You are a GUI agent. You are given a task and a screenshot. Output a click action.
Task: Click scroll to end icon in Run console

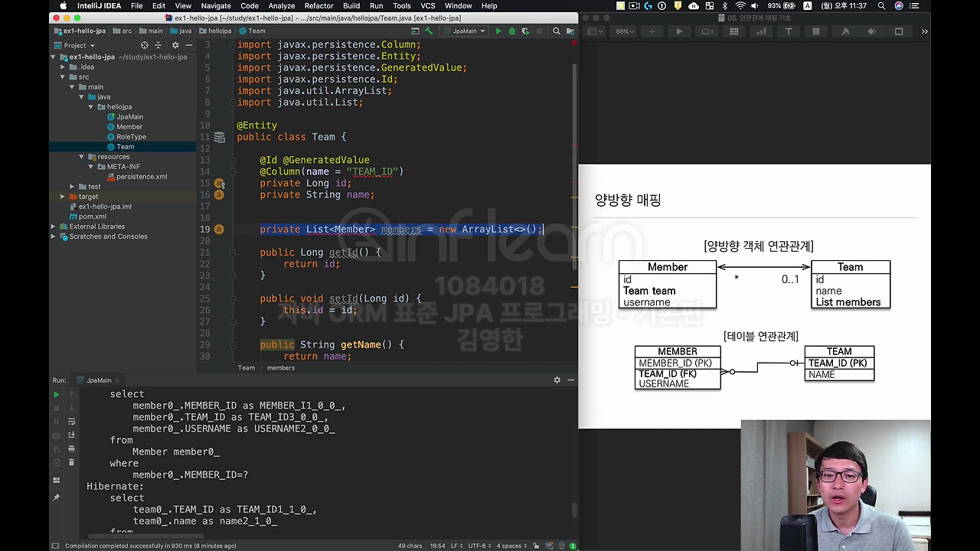click(x=72, y=435)
